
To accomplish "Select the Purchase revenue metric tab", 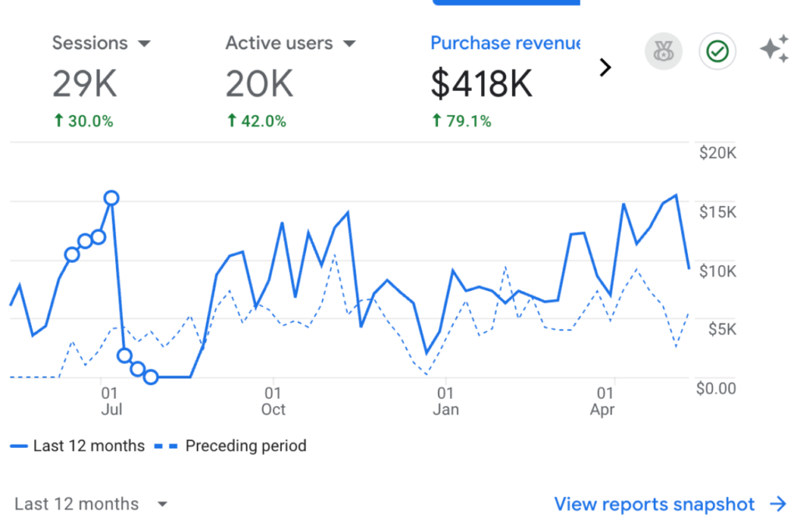I will click(x=505, y=43).
